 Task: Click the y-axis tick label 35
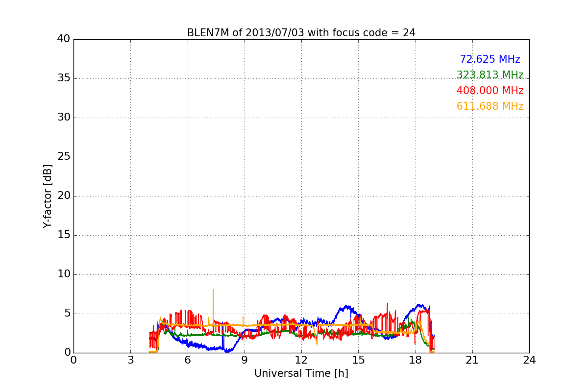point(64,78)
